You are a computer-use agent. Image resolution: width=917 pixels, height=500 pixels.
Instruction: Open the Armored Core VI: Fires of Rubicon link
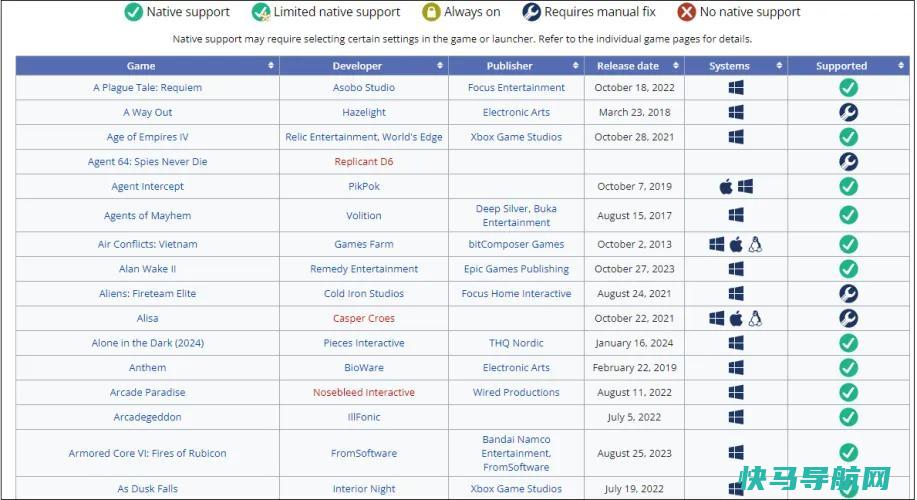[x=147, y=453]
